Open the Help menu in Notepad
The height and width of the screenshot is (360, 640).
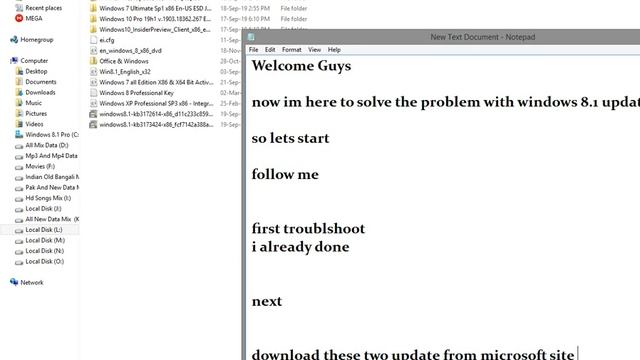334,50
